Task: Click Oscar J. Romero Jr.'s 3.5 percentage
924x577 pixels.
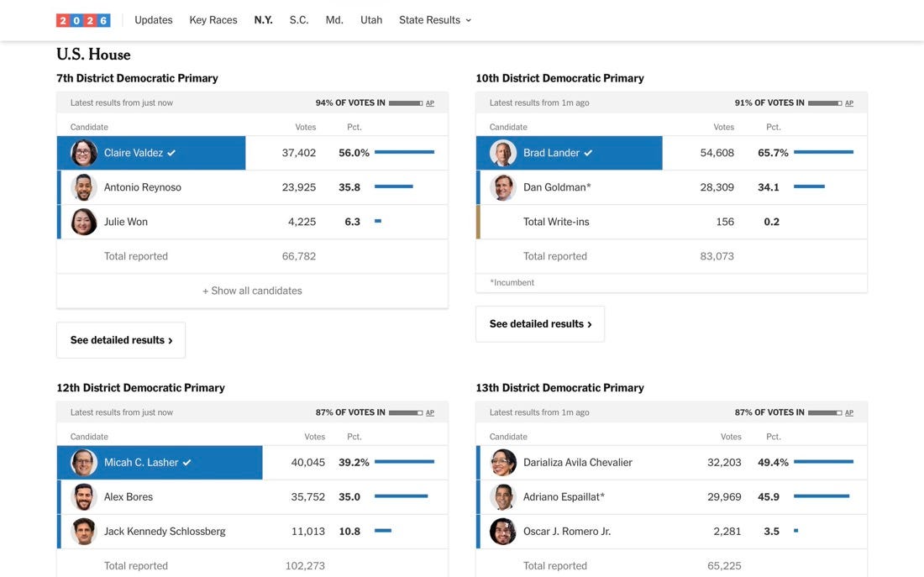Action: pos(771,532)
